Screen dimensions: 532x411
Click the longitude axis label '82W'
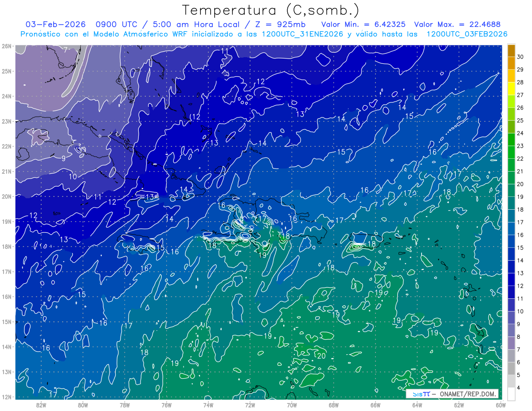[x=41, y=405]
